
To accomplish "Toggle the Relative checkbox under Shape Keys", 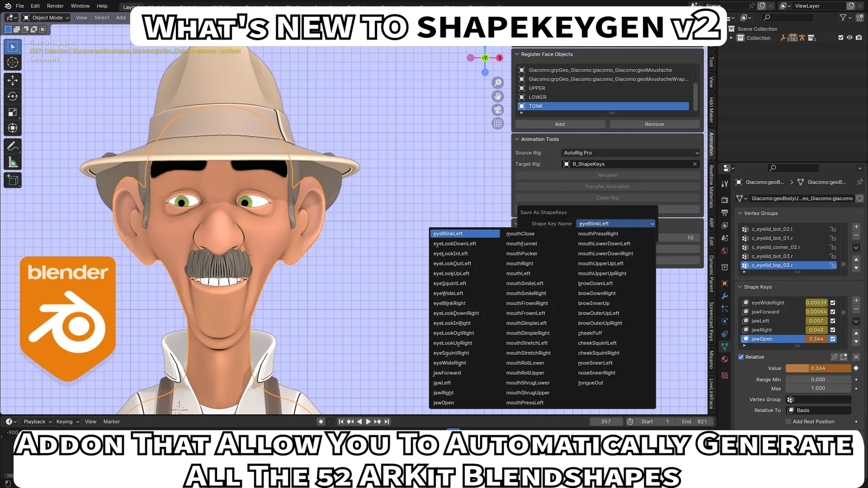I will point(741,357).
